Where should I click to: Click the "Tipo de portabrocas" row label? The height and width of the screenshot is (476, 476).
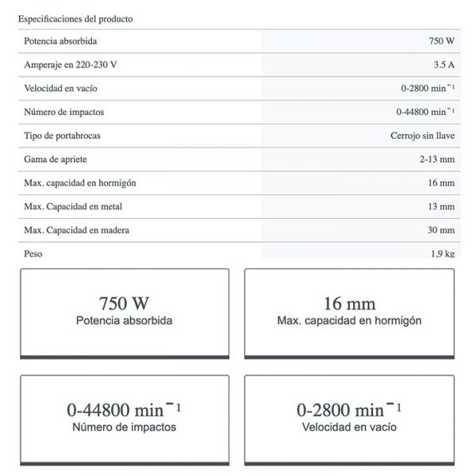(63, 136)
